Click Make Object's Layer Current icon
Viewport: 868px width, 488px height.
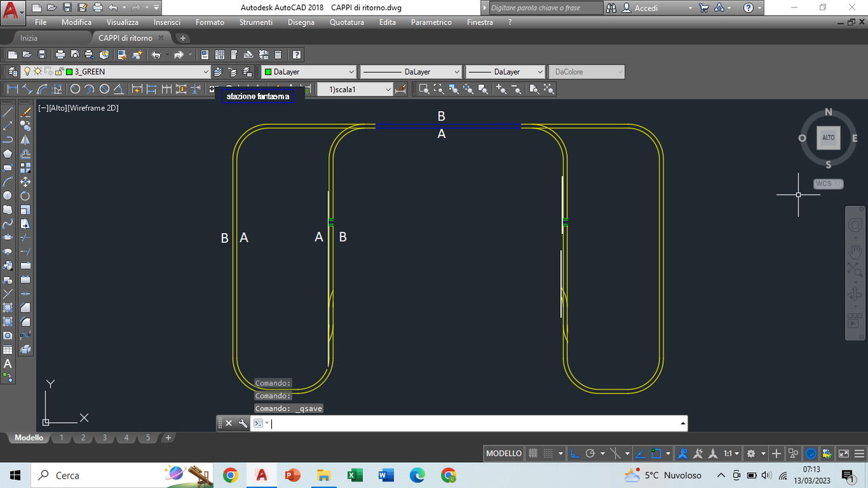[218, 72]
